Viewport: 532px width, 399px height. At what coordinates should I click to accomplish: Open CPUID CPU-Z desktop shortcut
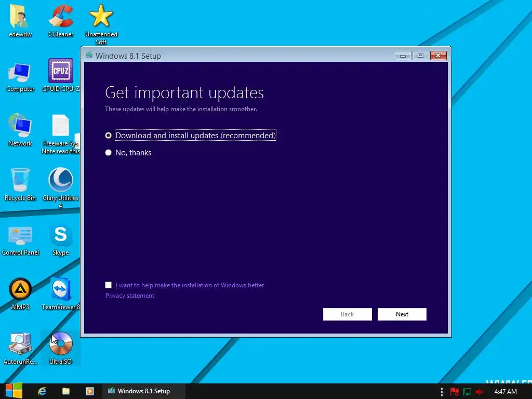[61, 75]
